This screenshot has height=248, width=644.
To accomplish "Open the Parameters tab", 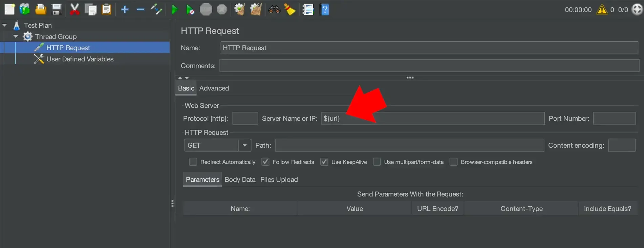I will 202,180.
